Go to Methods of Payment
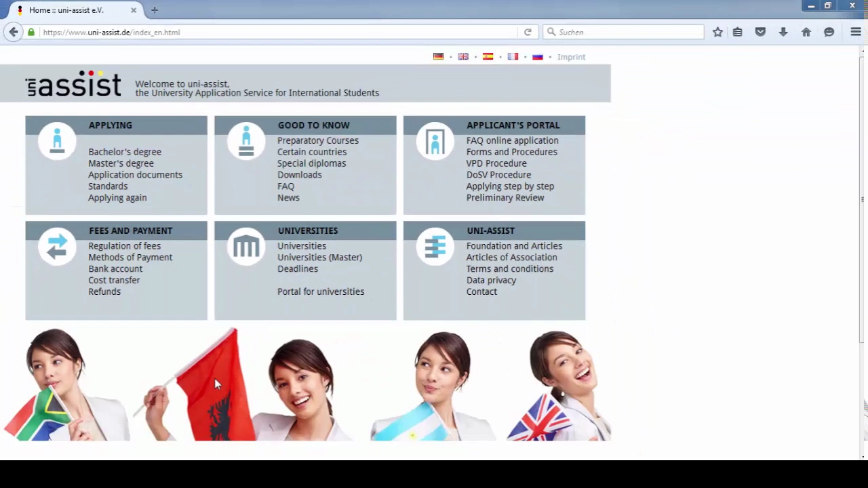868x488 pixels. click(130, 258)
